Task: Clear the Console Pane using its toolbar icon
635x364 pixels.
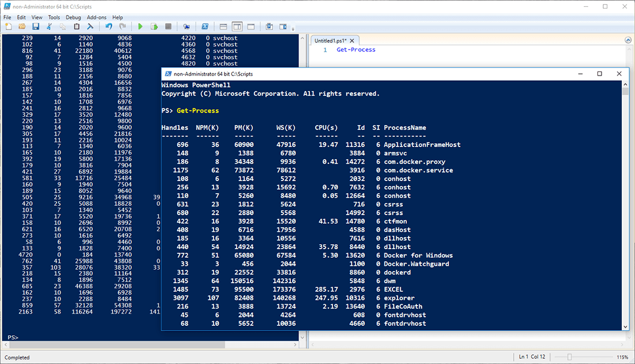Action: pos(89,26)
